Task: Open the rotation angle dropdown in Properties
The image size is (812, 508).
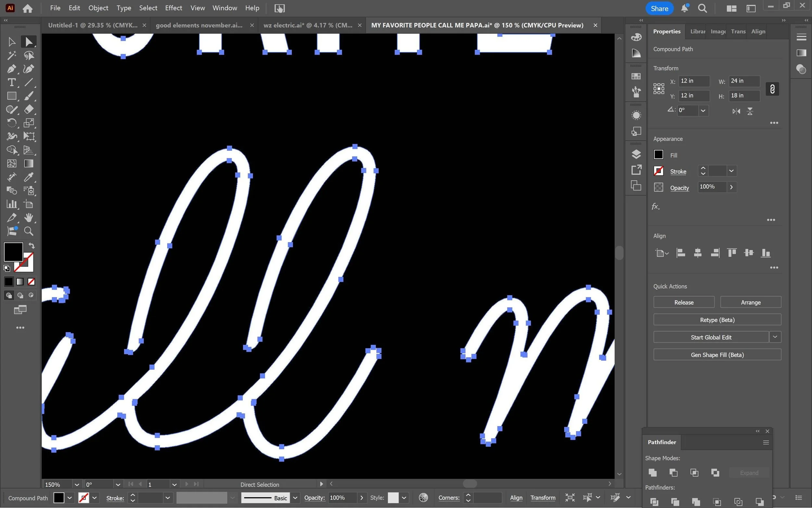Action: pyautogui.click(x=703, y=111)
